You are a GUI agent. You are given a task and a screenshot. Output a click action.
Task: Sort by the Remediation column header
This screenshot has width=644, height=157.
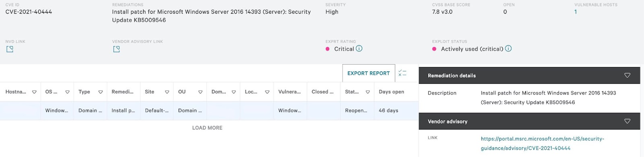click(122, 92)
